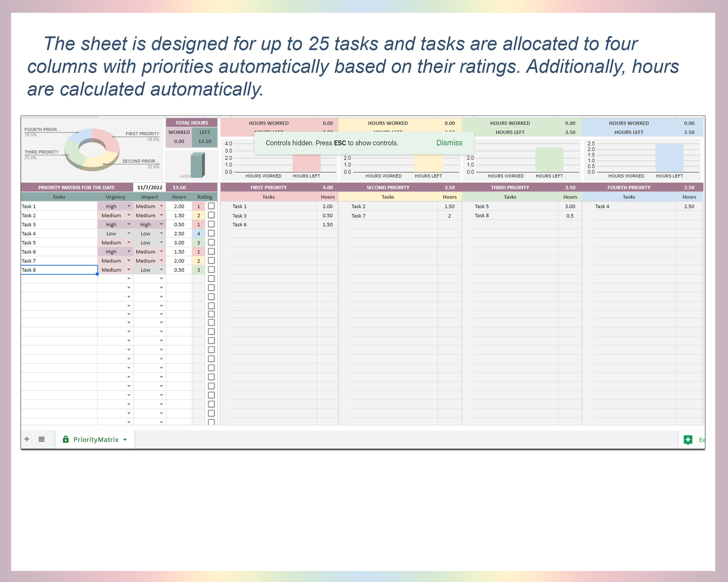Open the Urgency dropdown for Task 1
The image size is (728, 582).
(x=129, y=206)
